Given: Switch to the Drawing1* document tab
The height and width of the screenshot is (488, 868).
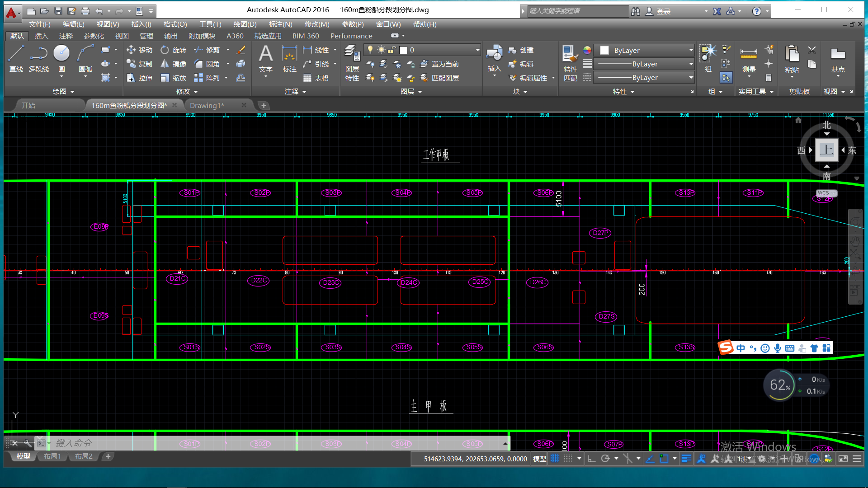Looking at the screenshot, I should [207, 105].
